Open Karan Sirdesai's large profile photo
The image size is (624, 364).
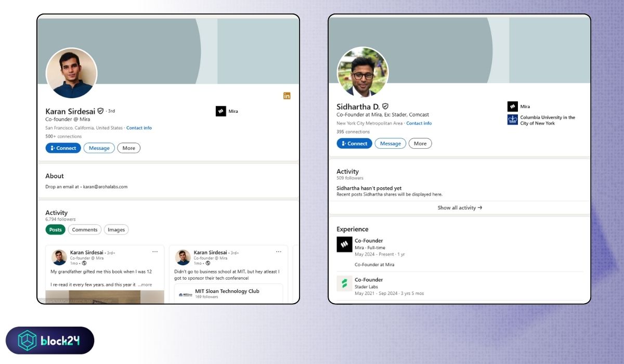point(71,73)
